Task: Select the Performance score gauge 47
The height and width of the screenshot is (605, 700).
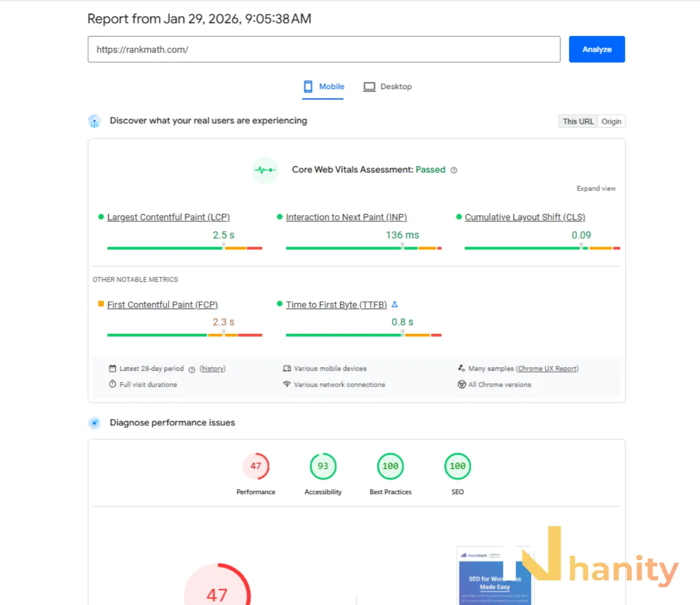Action: click(x=256, y=466)
